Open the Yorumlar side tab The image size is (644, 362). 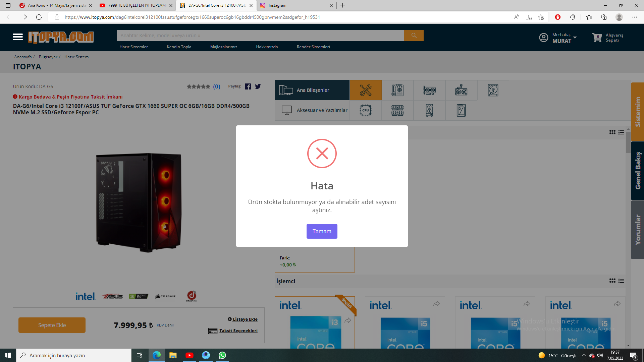pyautogui.click(x=637, y=230)
